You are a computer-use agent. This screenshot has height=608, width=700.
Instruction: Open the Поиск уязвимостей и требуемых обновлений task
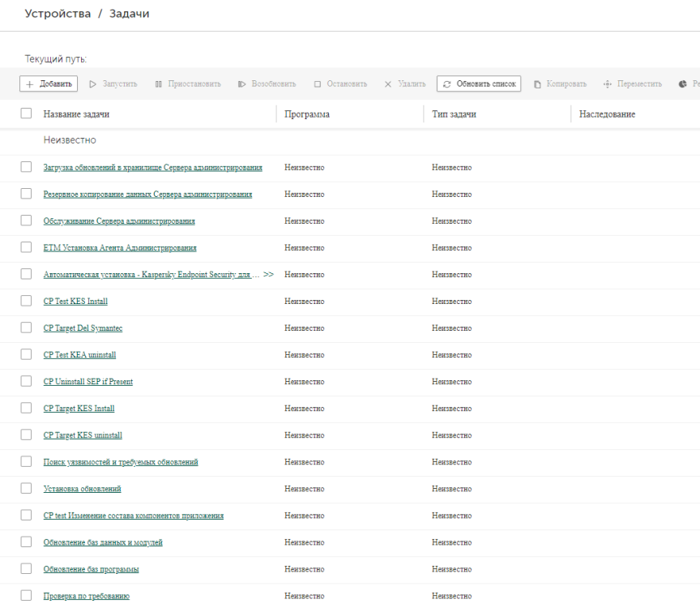click(123, 461)
